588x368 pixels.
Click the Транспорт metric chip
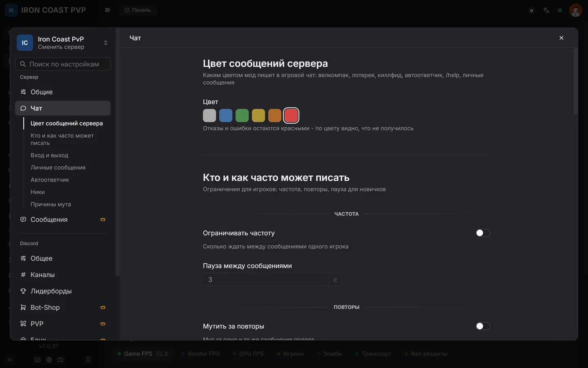point(373,354)
